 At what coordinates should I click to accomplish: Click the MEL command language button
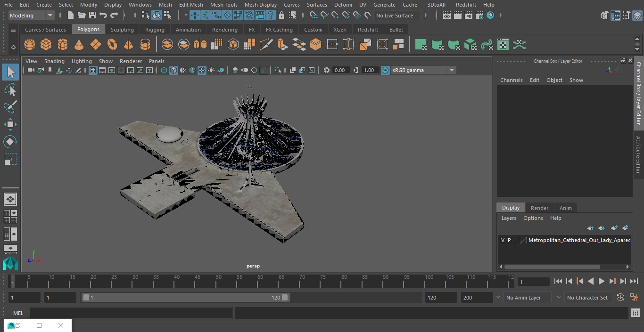[x=18, y=313]
